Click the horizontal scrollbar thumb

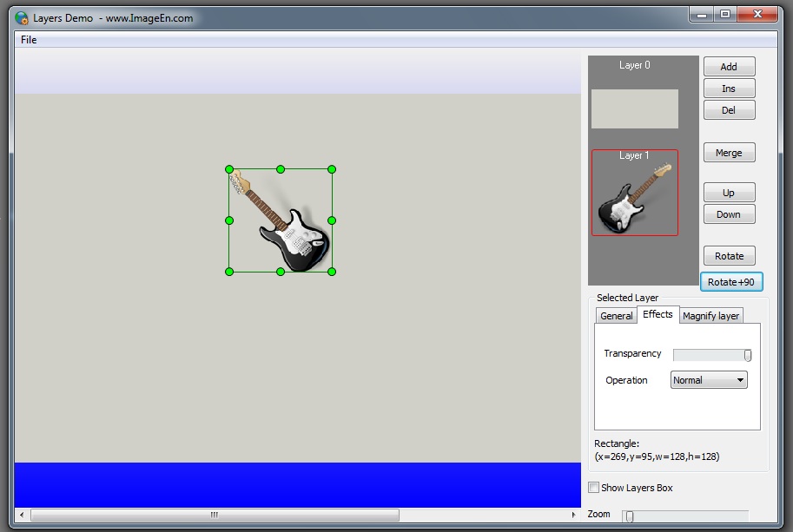pyautogui.click(x=215, y=515)
